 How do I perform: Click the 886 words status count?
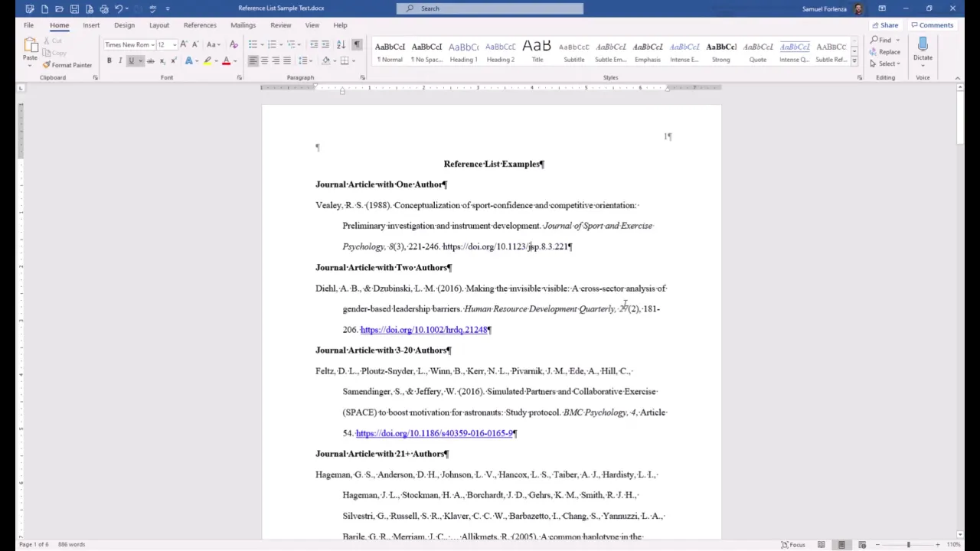click(71, 544)
